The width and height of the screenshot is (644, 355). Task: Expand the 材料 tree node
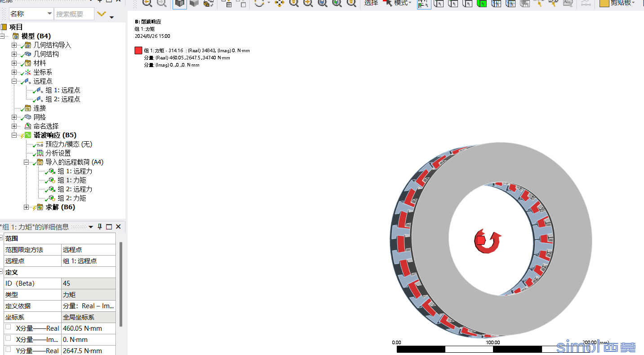14,63
